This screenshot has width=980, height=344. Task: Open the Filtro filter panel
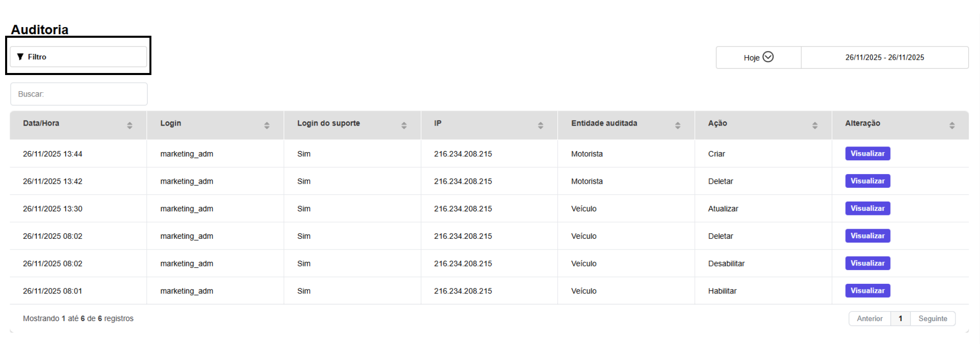coord(78,57)
